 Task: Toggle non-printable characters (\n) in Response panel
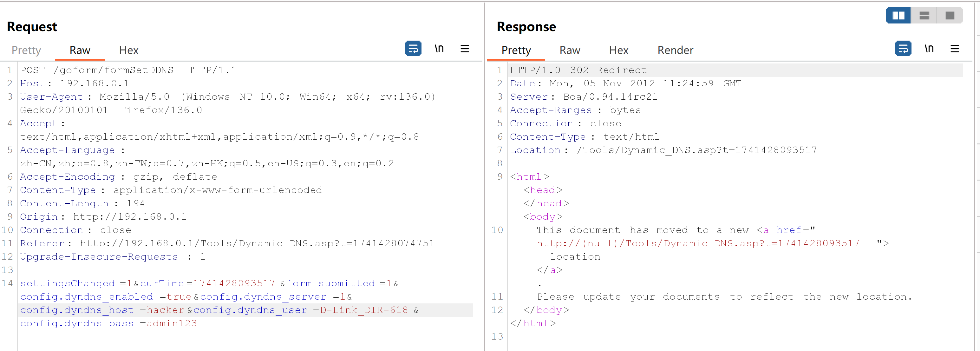click(x=929, y=48)
